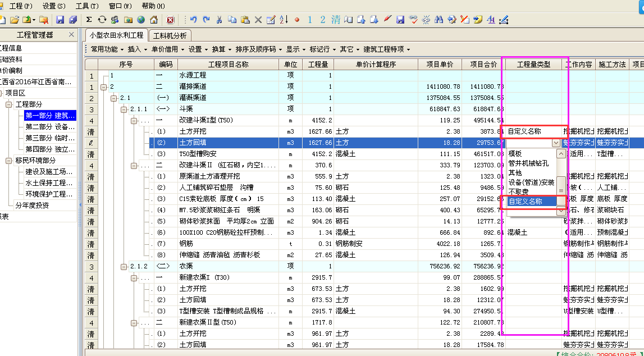The image size is (644, 356).
Task: Click the globe icon in toolbar
Action: point(140,20)
